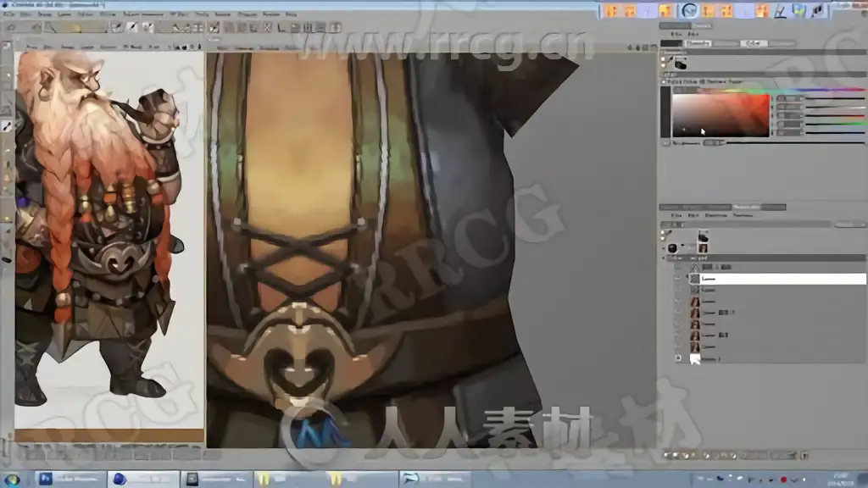Image resolution: width=868 pixels, height=488 pixels.
Task: Switch to the Photoshop taskbar button
Action: point(71,480)
